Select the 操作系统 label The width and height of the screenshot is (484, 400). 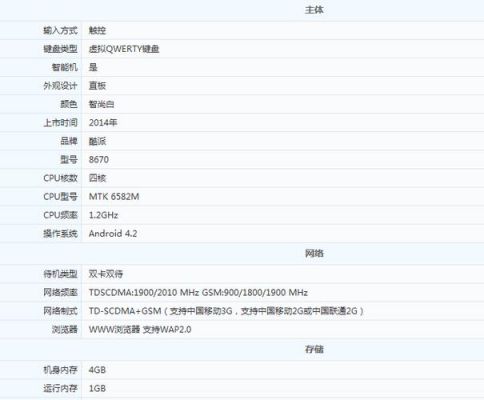coord(60,234)
